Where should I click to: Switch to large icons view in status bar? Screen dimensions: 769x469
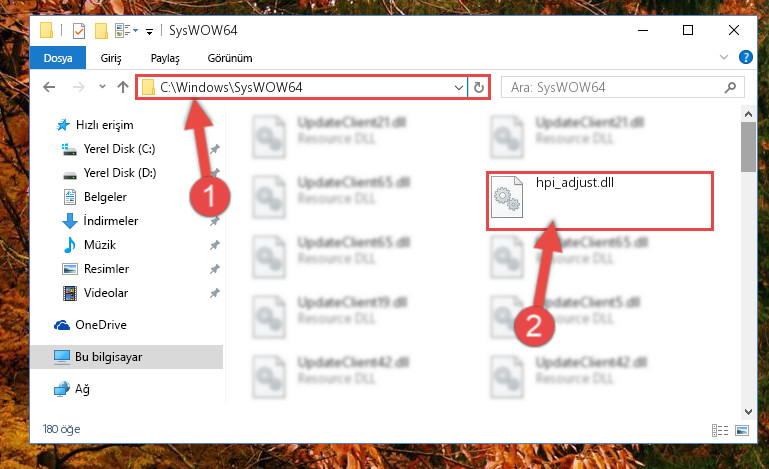point(742,430)
